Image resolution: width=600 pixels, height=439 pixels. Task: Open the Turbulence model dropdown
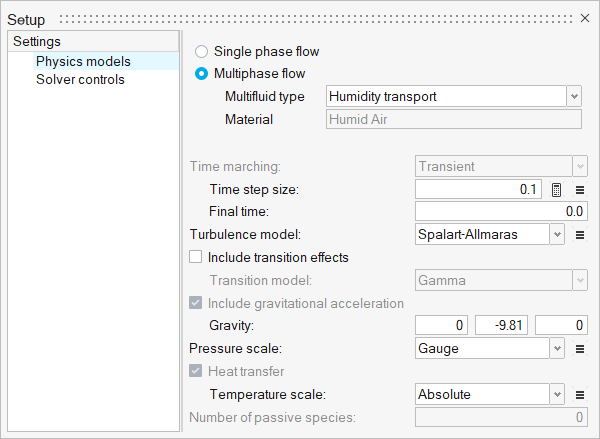[557, 235]
